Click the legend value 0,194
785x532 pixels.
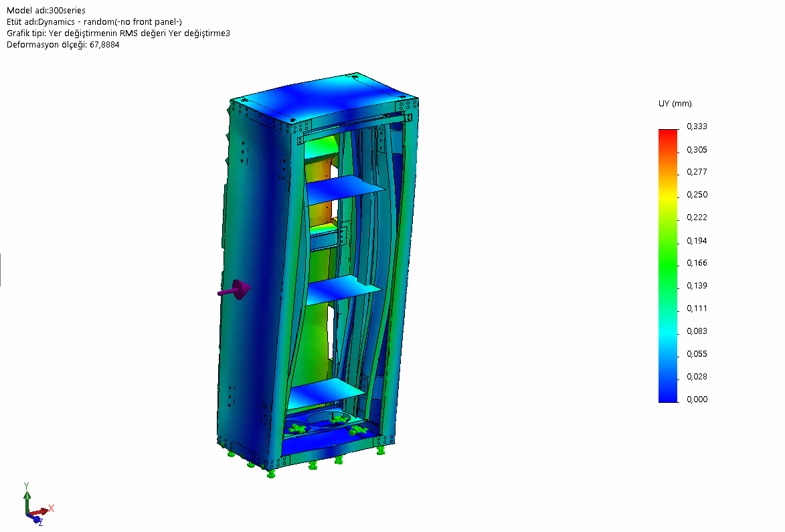coord(697,241)
